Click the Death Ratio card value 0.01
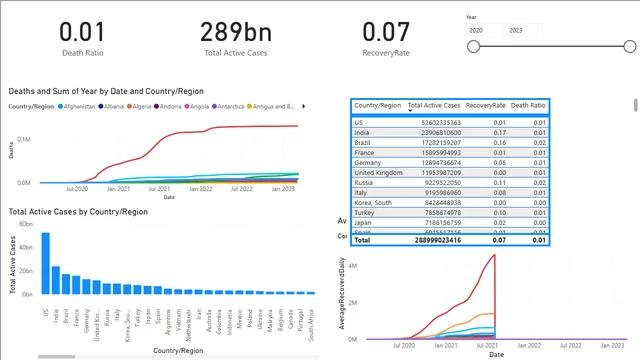Image resolution: width=640 pixels, height=360 pixels. tap(82, 32)
